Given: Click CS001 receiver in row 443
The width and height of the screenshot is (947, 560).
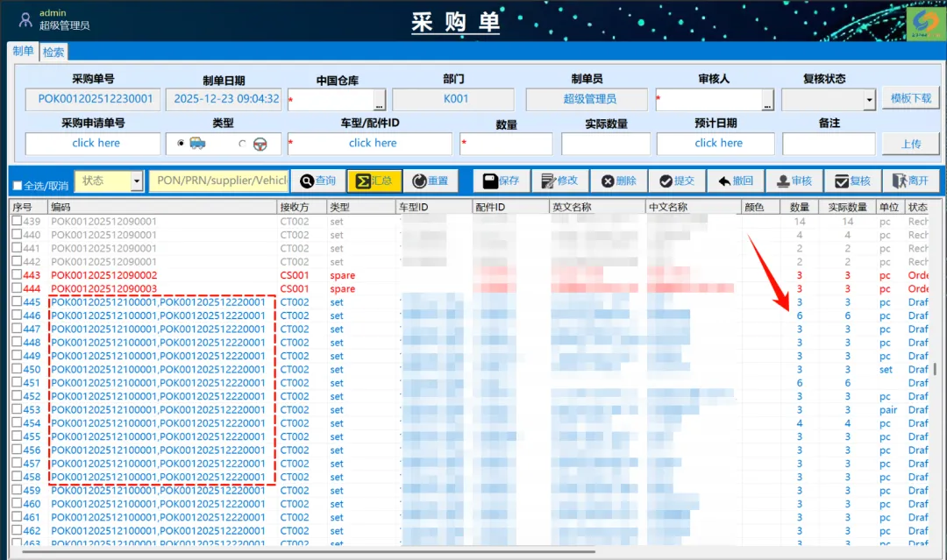Looking at the screenshot, I should click(x=294, y=275).
